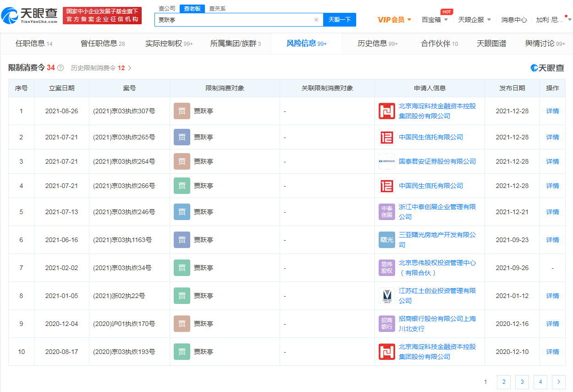
Task: Open 三亚曙光房地产开发有限公司 link
Action: (x=437, y=240)
